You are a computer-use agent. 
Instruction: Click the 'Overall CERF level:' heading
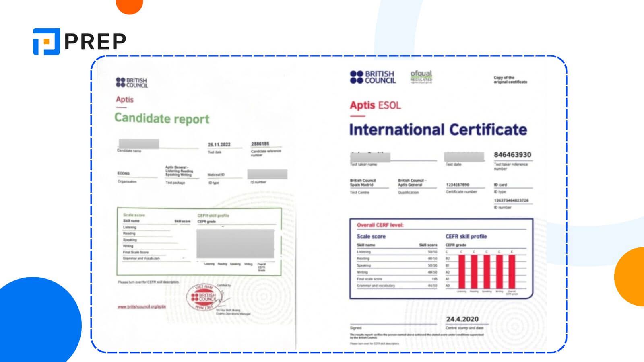point(380,225)
